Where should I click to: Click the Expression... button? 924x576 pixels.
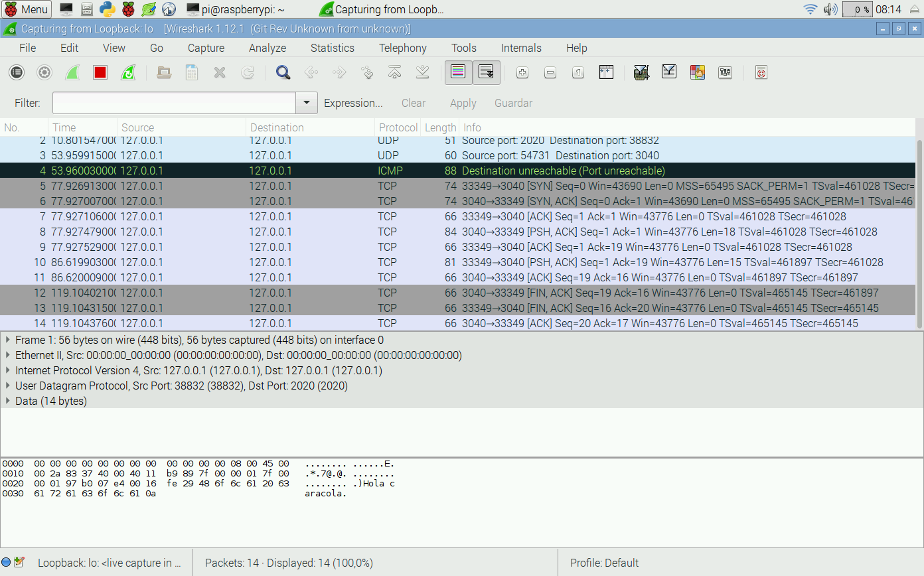click(x=353, y=103)
